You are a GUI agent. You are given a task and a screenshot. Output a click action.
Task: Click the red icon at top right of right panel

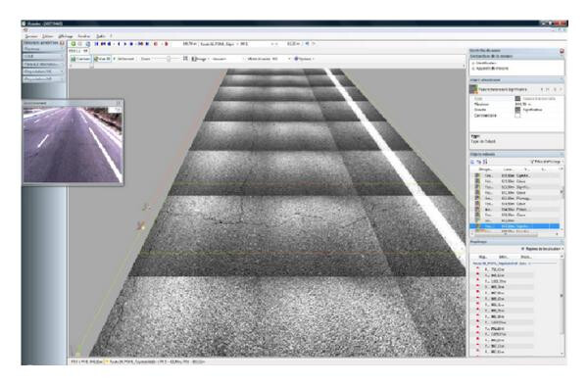click(562, 51)
